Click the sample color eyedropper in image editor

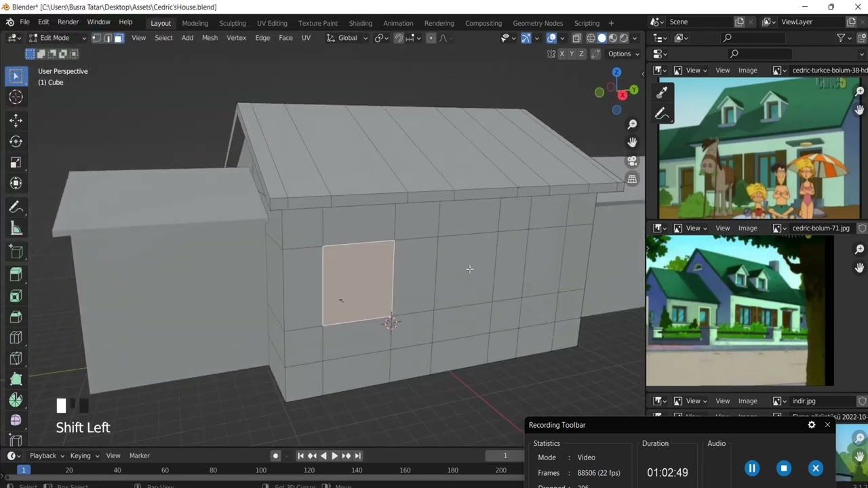point(663,92)
